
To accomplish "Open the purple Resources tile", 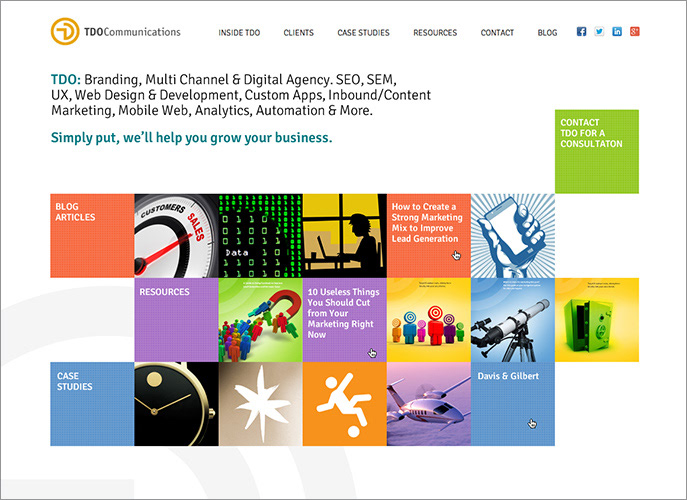I will [176, 320].
